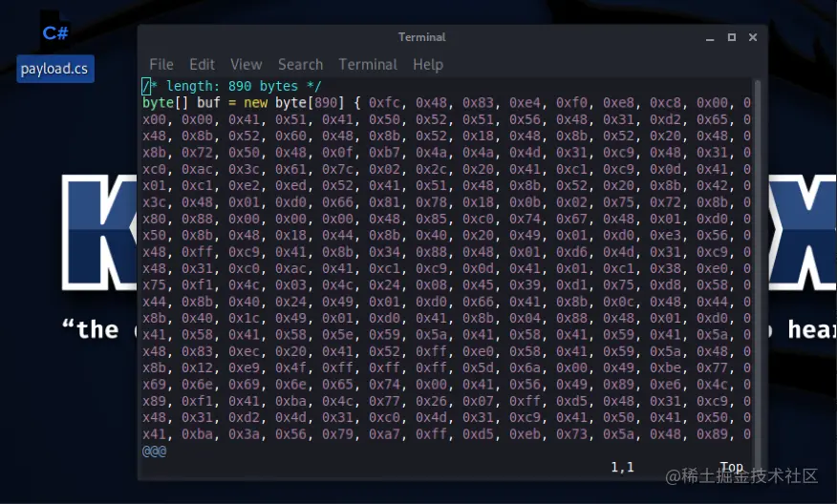Image resolution: width=837 pixels, height=504 pixels.
Task: Open the Terminal menu item
Action: pos(368,65)
